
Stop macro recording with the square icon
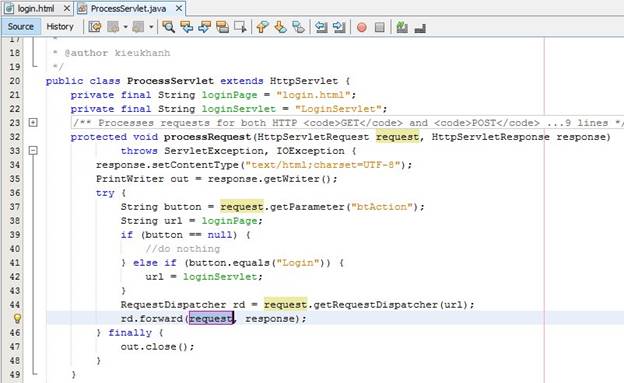click(380, 27)
